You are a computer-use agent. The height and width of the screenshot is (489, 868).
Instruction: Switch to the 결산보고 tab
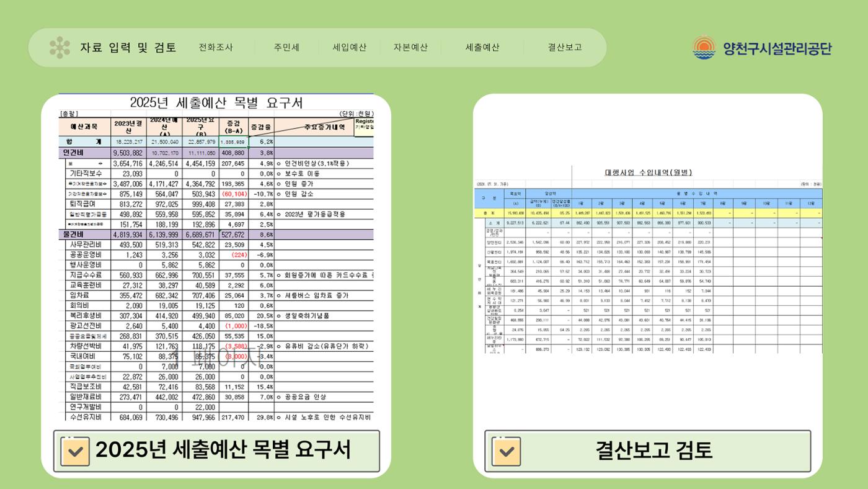pos(565,47)
